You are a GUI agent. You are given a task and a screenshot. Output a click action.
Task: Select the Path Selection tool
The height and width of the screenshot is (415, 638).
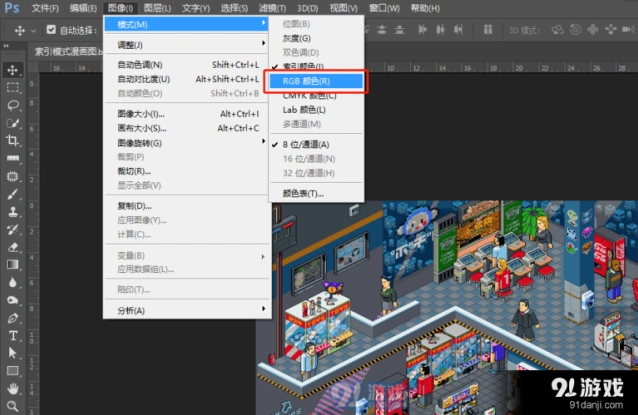(13, 353)
